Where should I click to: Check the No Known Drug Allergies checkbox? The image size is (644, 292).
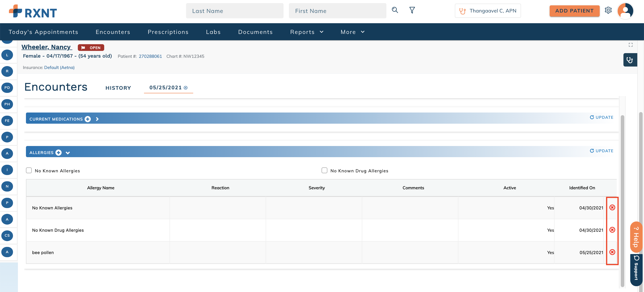click(324, 171)
